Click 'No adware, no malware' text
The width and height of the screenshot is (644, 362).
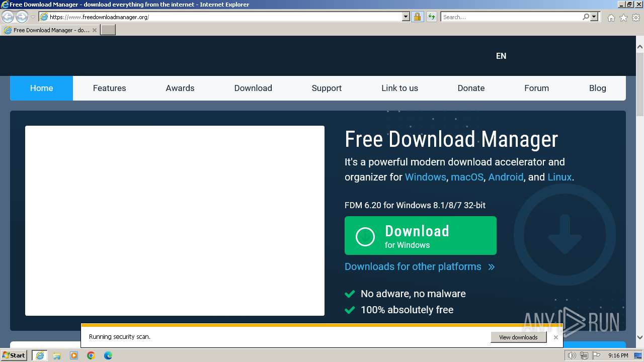click(413, 294)
